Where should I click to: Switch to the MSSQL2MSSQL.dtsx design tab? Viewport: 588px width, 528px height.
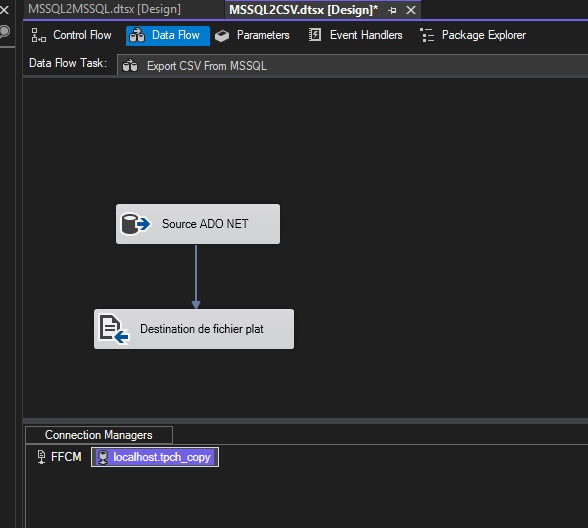point(105,9)
